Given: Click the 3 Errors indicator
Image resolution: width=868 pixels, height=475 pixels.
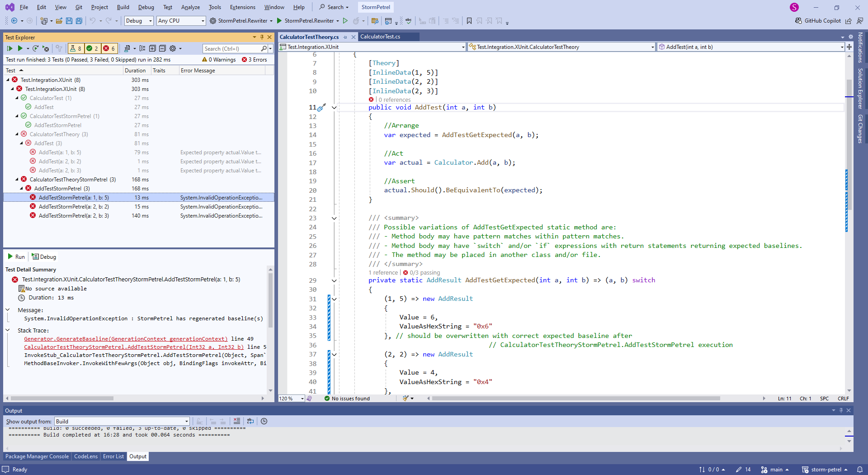Looking at the screenshot, I should pyautogui.click(x=254, y=60).
